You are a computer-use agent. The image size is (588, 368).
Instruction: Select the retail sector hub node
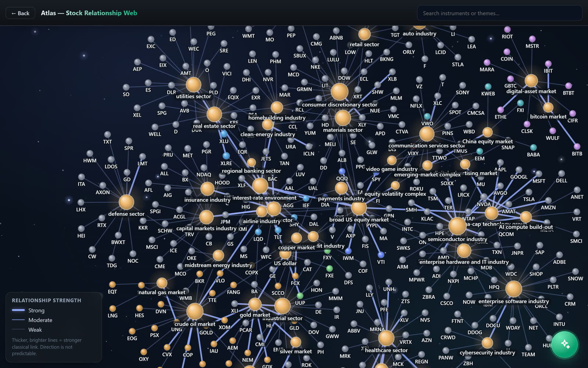(364, 34)
